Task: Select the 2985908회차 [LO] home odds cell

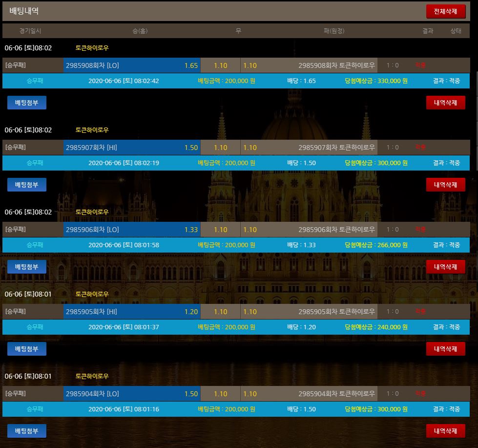Action: pyautogui.click(x=131, y=65)
